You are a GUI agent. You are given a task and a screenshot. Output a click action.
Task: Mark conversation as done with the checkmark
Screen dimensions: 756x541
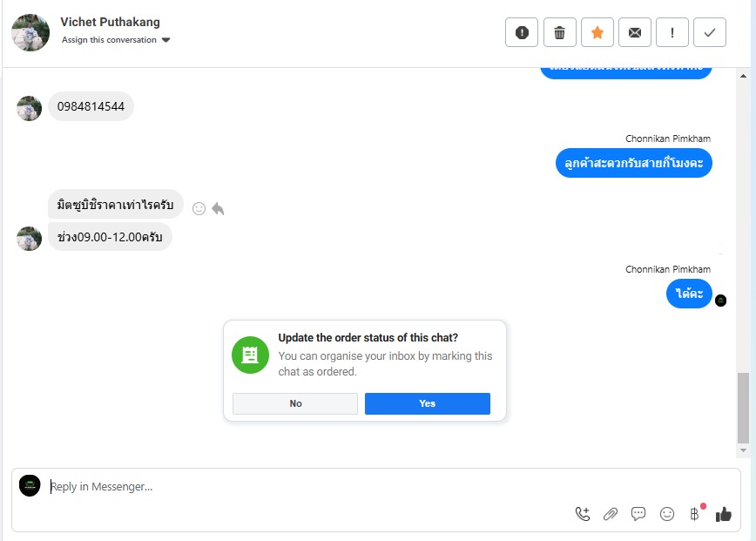pyautogui.click(x=710, y=33)
